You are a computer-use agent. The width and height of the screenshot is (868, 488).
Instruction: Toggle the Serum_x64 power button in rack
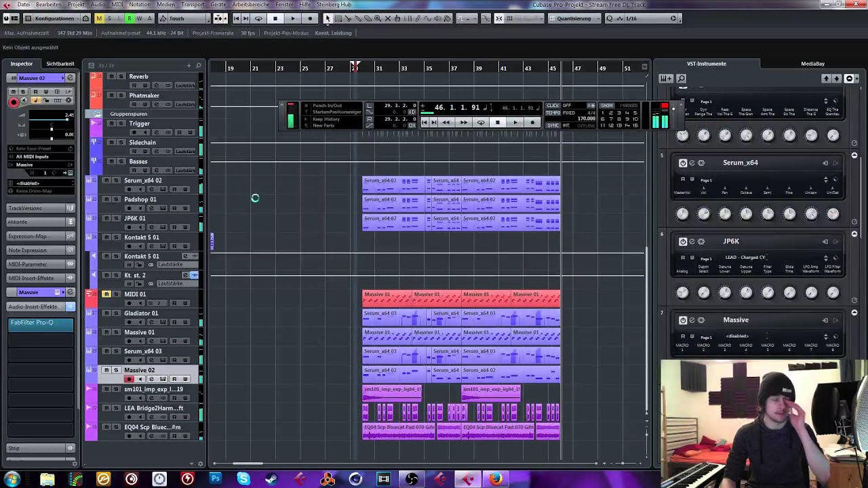point(683,163)
